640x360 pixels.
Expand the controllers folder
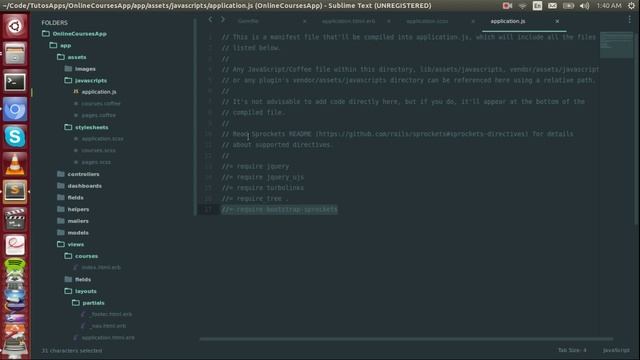coord(78,174)
